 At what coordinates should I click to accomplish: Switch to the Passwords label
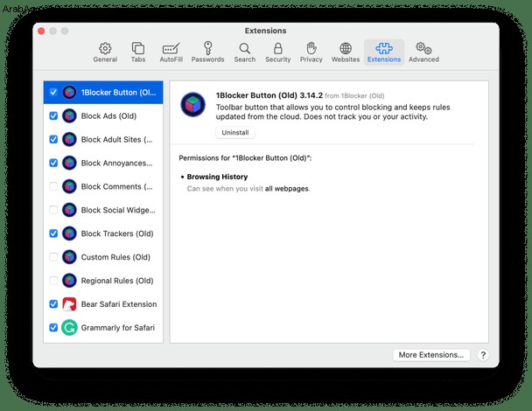coord(207,59)
